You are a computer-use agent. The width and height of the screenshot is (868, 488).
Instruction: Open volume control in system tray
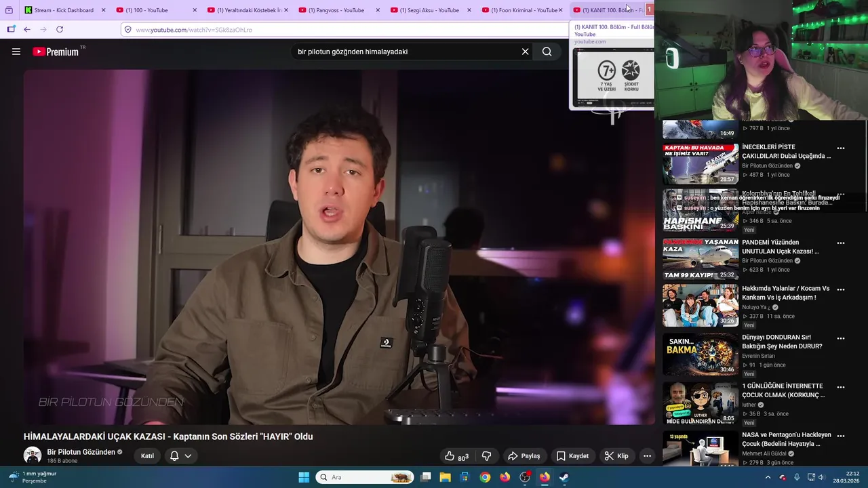pyautogui.click(x=821, y=477)
